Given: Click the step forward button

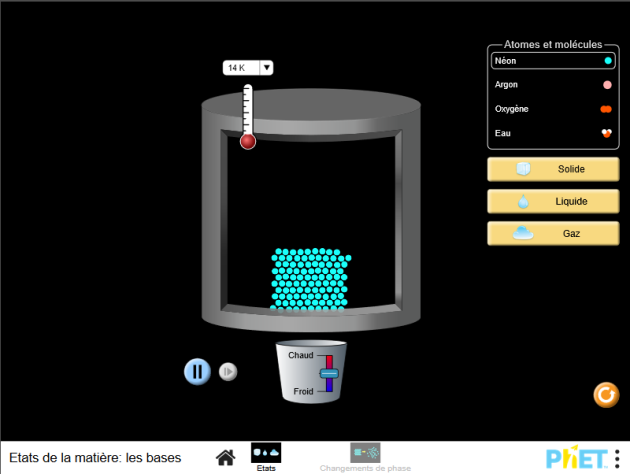Looking at the screenshot, I should (x=228, y=372).
